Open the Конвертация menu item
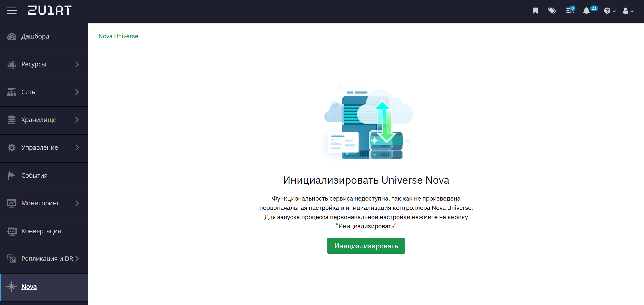The height and width of the screenshot is (305, 644). (44, 231)
